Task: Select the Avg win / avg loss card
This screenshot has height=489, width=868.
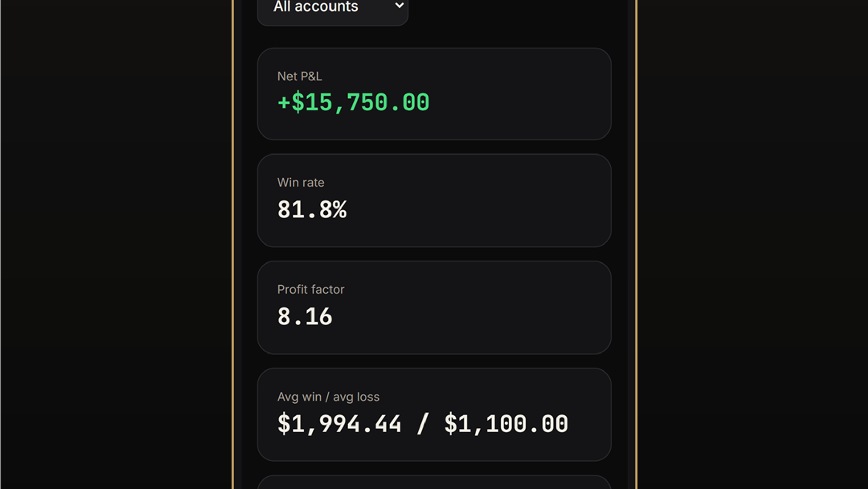Action: (434, 415)
